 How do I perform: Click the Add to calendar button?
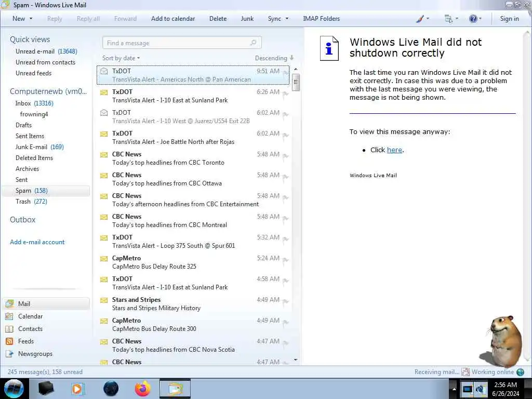[172, 19]
